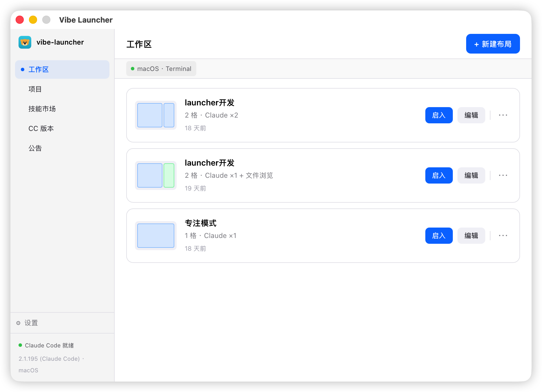Click the 19 天前 timestamp
Viewport: 542px width, 392px height.
point(195,188)
